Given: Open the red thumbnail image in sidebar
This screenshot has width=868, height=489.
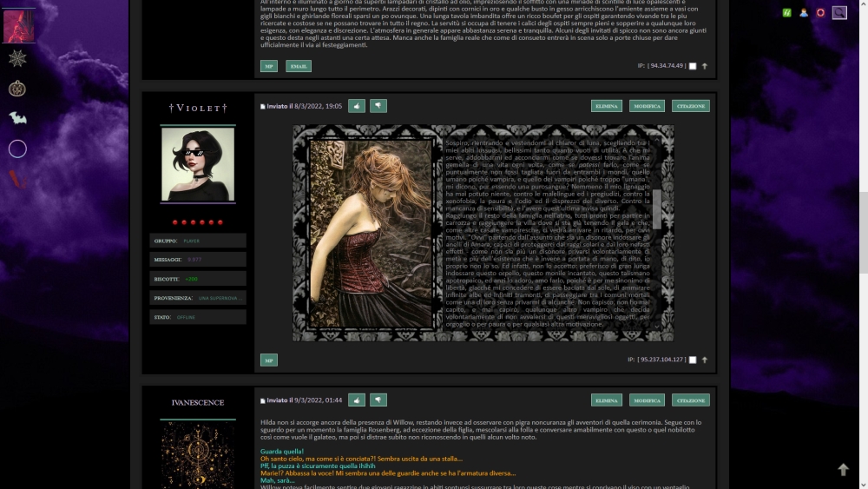Looking at the screenshot, I should (x=18, y=26).
